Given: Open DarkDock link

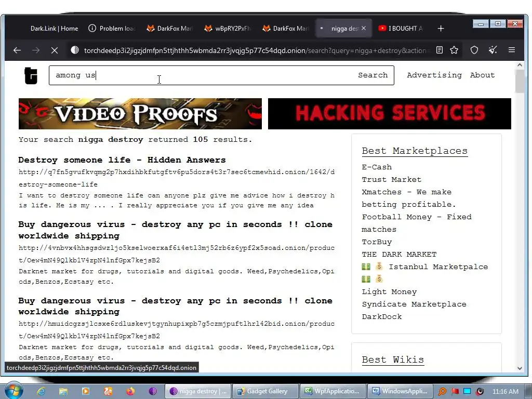Looking at the screenshot, I should point(382,316).
